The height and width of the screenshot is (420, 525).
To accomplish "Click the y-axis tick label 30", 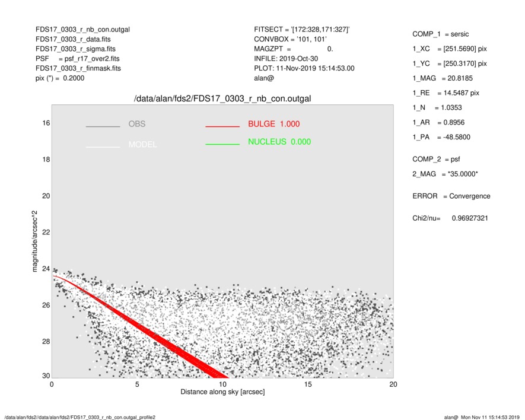I will click(46, 376).
